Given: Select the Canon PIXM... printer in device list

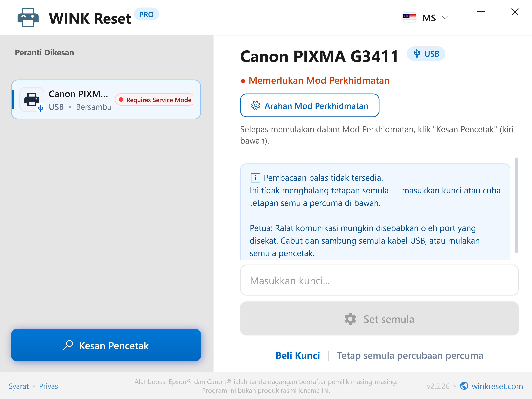Looking at the screenshot, I should click(x=106, y=100).
